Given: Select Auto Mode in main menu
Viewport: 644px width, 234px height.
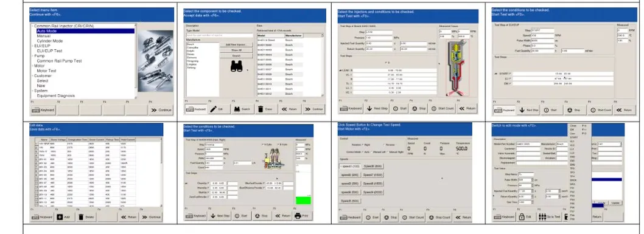Looking at the screenshot, I should click(85, 31).
